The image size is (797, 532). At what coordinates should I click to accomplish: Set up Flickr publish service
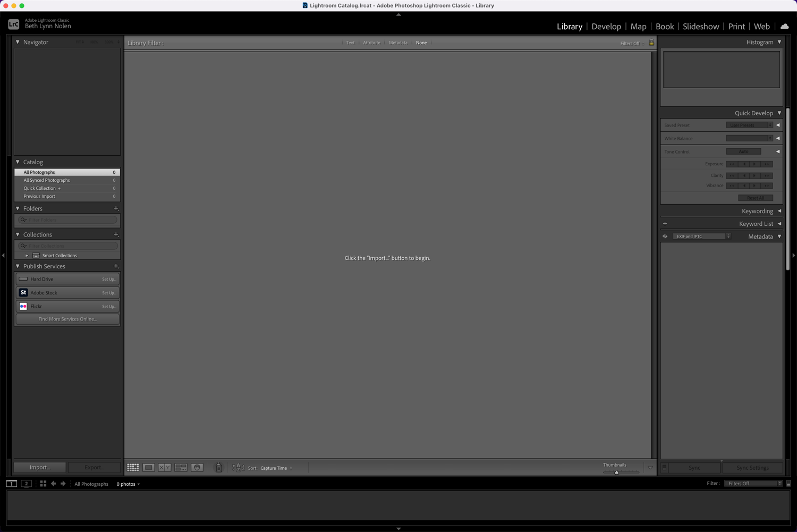pos(109,307)
